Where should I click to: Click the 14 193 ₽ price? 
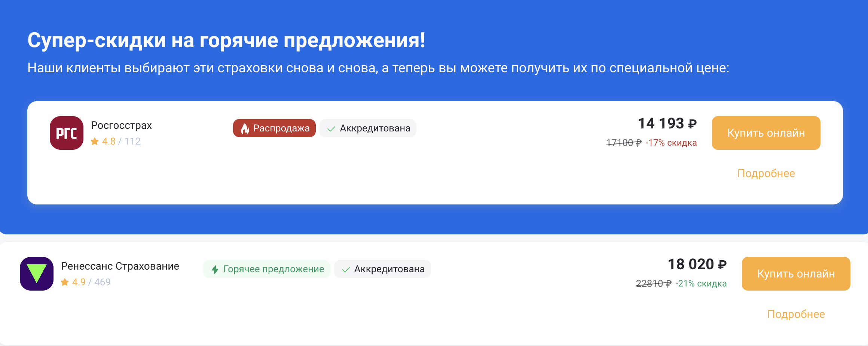click(667, 124)
